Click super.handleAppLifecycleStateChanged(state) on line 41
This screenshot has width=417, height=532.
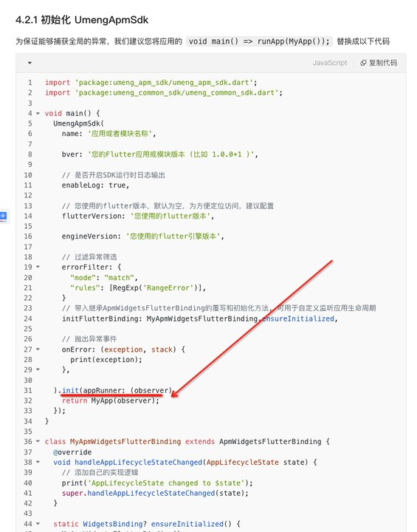coord(155,493)
